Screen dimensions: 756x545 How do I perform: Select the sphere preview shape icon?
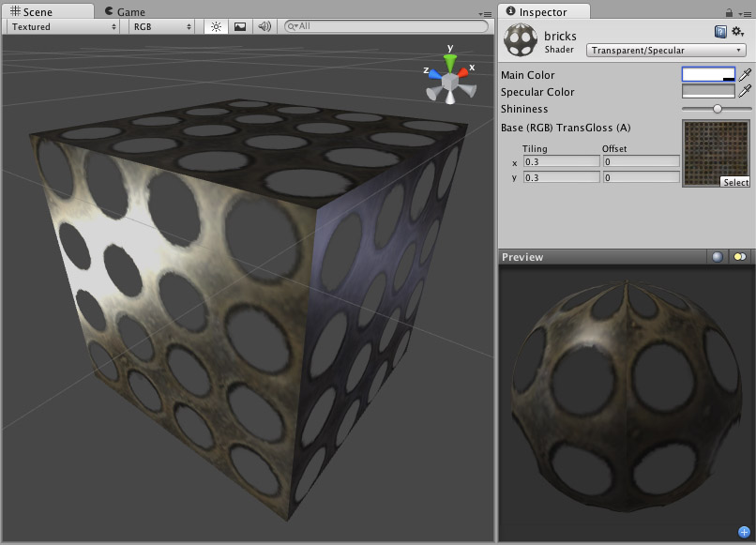point(717,256)
